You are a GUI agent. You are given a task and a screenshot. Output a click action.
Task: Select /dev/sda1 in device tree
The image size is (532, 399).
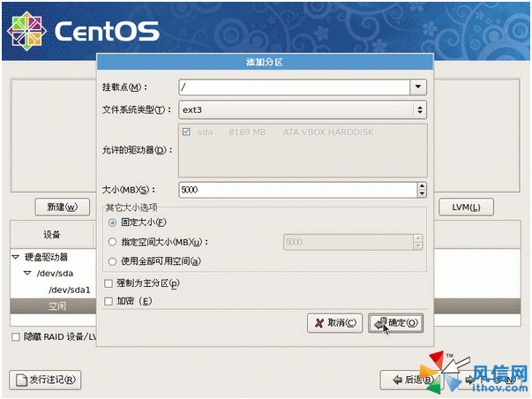[69, 290]
